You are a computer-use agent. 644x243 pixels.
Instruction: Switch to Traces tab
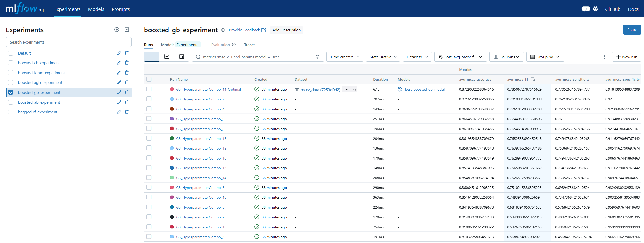click(x=250, y=45)
